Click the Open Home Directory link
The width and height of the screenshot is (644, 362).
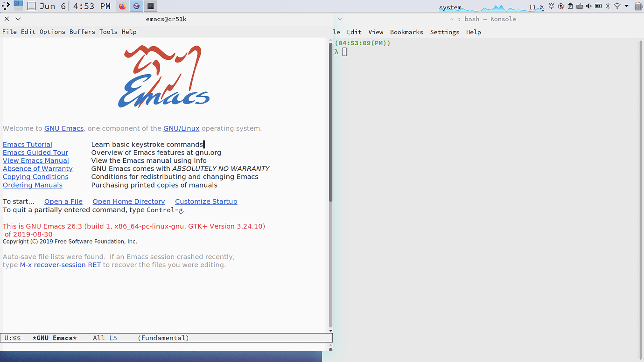click(x=128, y=201)
